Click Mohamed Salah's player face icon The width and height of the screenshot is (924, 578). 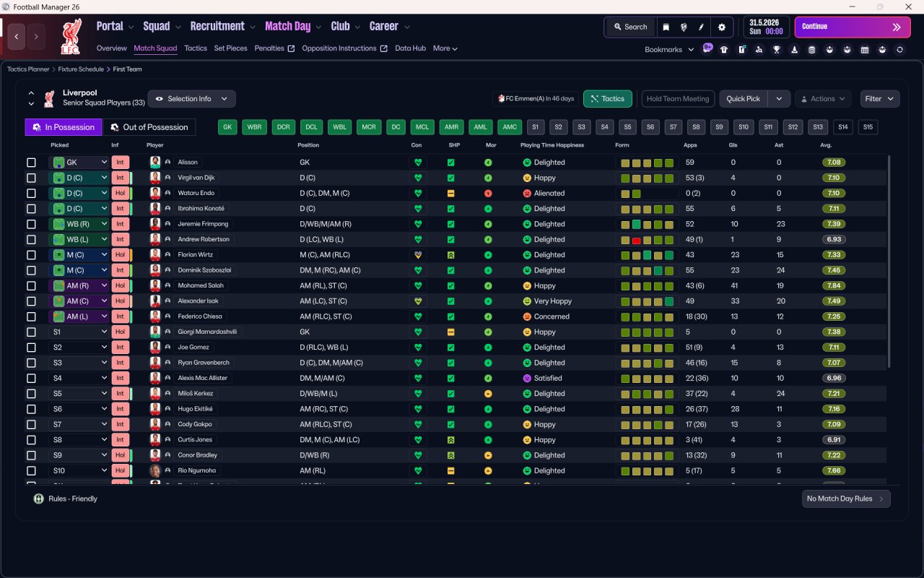point(154,286)
